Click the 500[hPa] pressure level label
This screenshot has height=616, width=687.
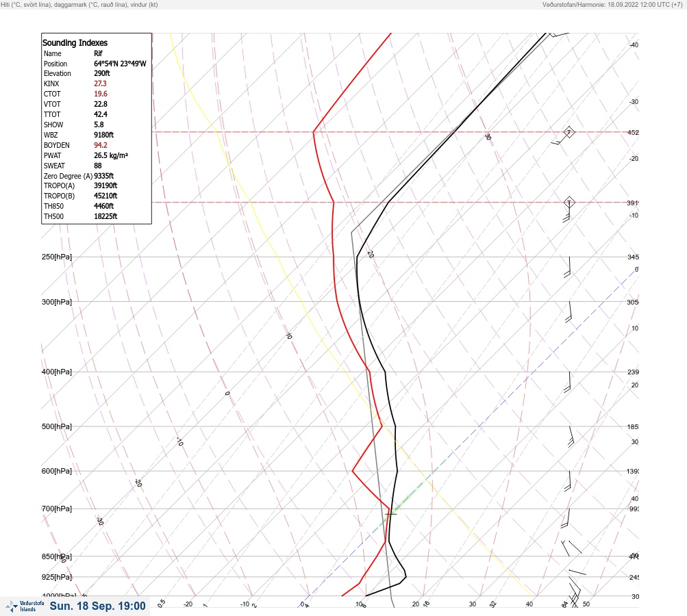point(57,427)
